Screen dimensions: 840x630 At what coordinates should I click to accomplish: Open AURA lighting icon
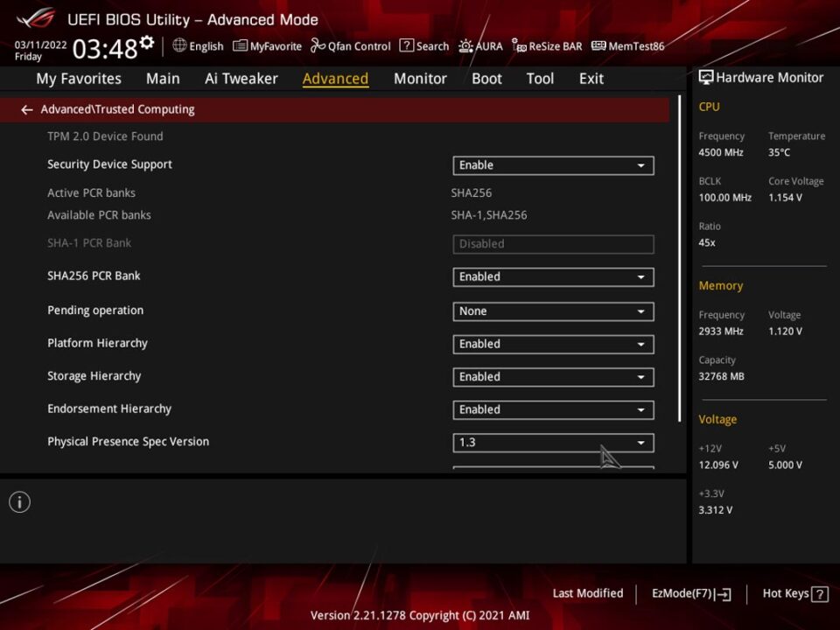pyautogui.click(x=465, y=46)
